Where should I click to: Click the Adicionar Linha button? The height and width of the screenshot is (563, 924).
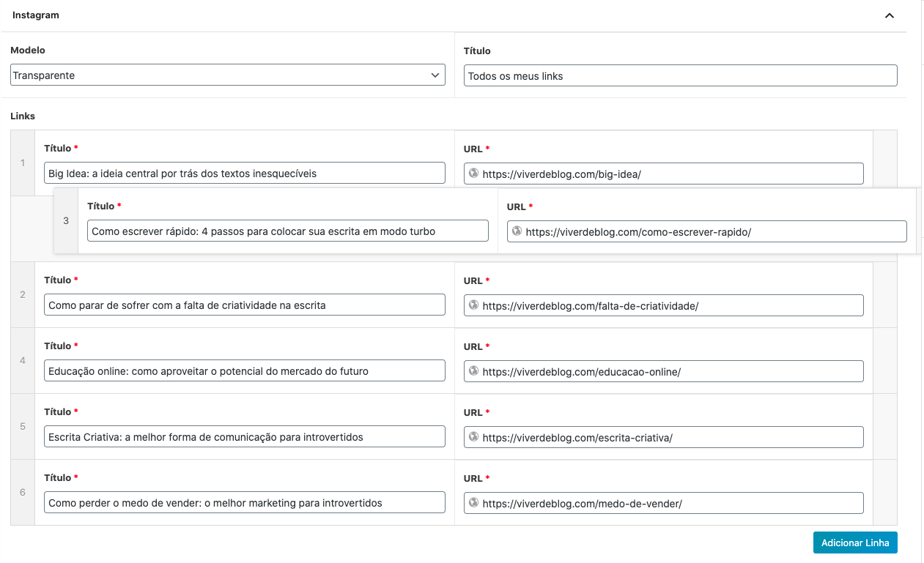(x=855, y=543)
